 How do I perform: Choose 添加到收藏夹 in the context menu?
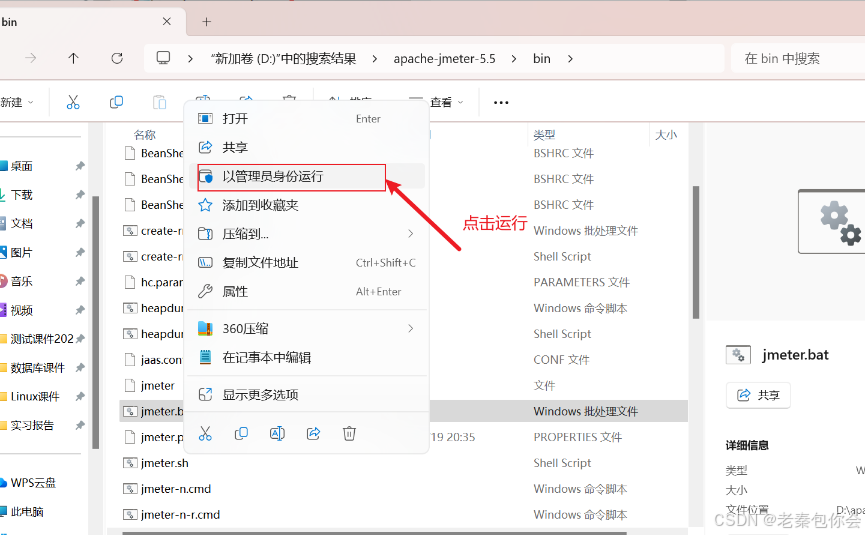(307, 205)
